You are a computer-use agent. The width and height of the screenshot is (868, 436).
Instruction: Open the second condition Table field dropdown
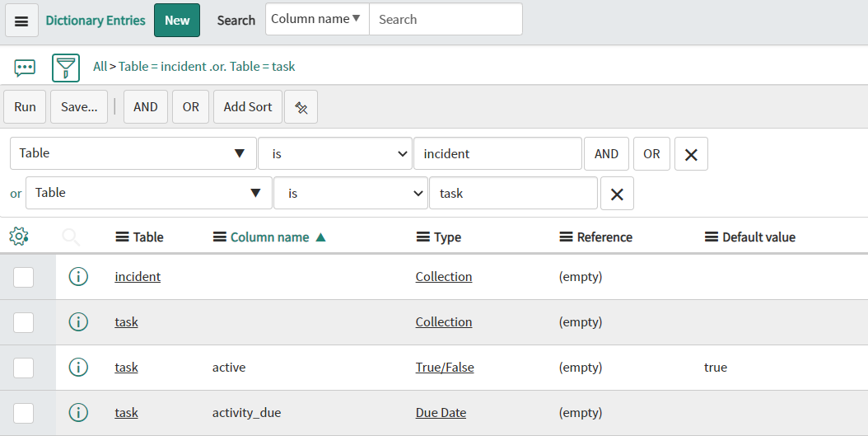tap(149, 193)
